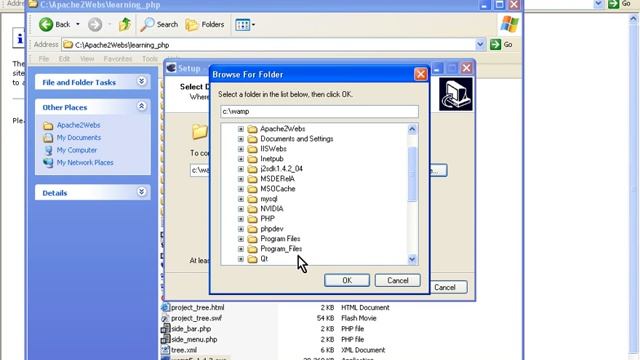Select Documents and Settings folder in tree
Screen dimensions: 640x360
pyautogui.click(x=297, y=139)
